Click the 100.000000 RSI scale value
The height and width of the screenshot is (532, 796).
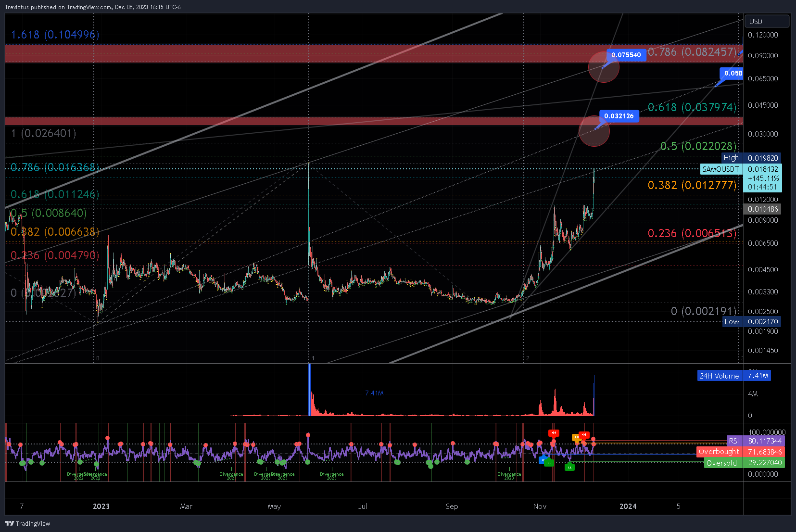767,432
